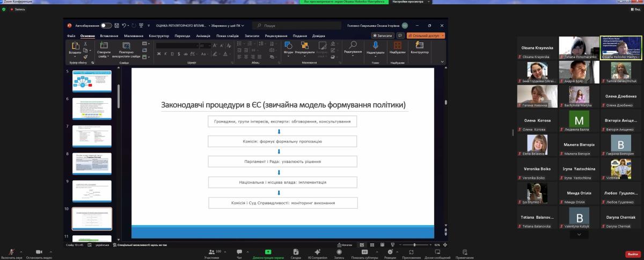Open the Вставлення (Insert) ribbon tab
This screenshot has height=260, width=644.
[109, 36]
